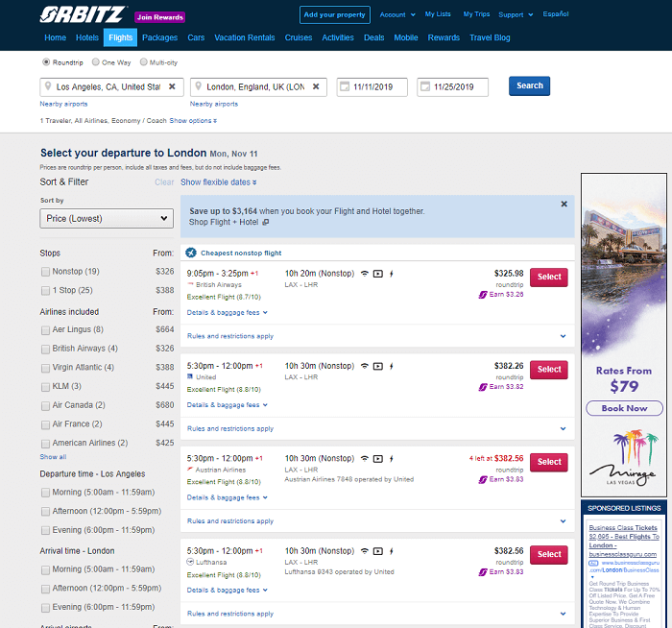Open the Support dropdown menu
Screen dimensions: 672x628
tap(516, 14)
